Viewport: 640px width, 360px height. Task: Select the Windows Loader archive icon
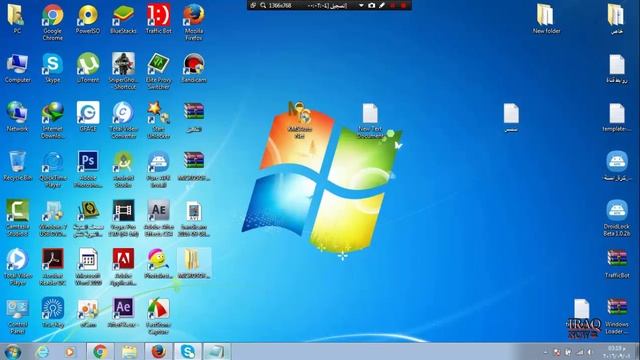tap(617, 315)
